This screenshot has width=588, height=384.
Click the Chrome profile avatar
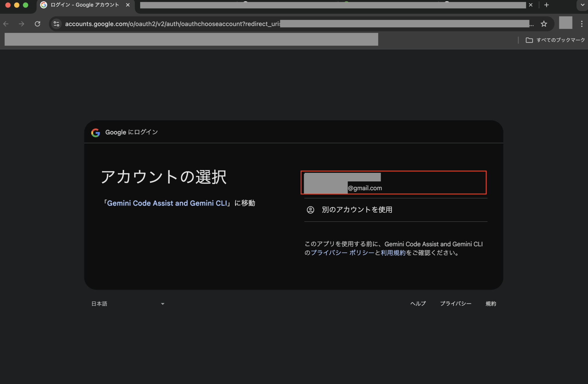tap(565, 23)
